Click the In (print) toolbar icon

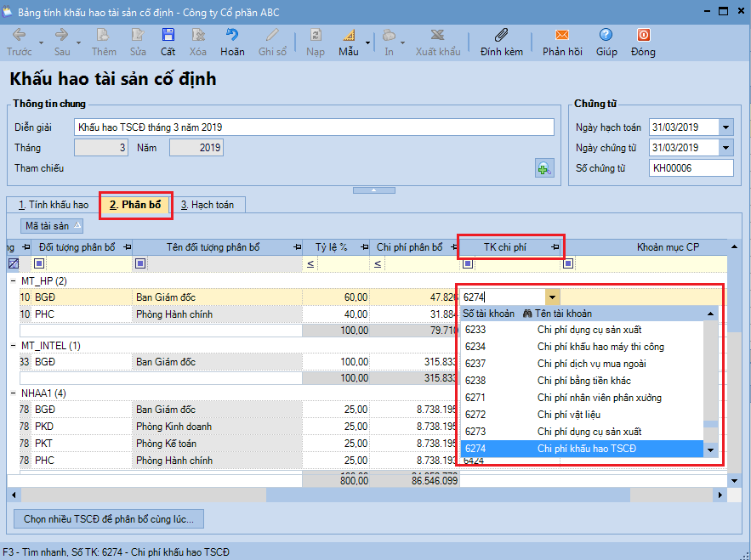389,35
